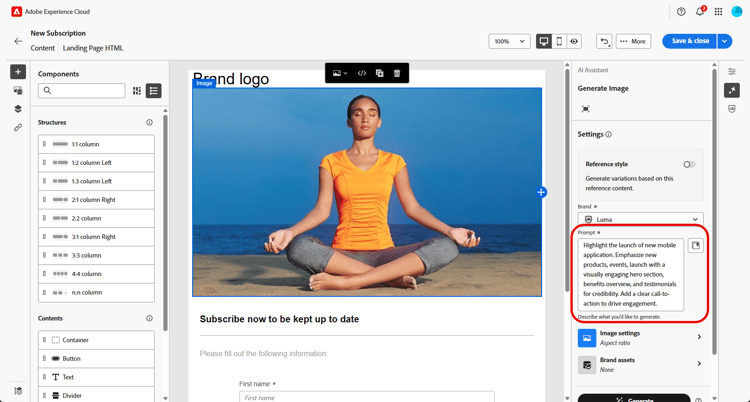Click the First name input field
Viewport: 750px width, 402px height.
pos(367,397)
